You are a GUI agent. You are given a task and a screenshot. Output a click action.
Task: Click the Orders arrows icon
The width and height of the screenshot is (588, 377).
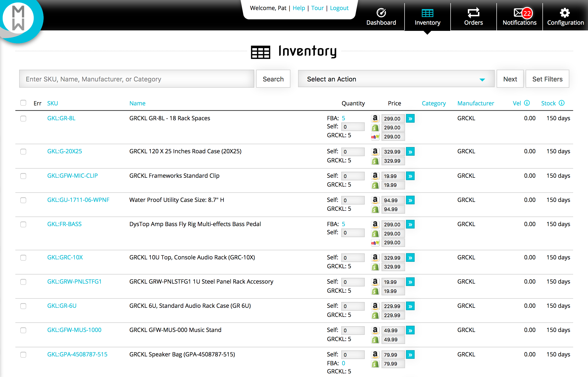pyautogui.click(x=473, y=13)
